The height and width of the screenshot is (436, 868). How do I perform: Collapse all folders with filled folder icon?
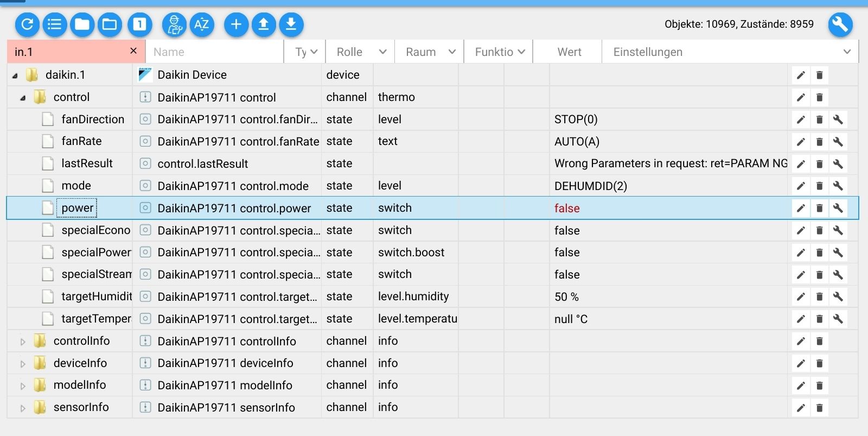tap(82, 24)
